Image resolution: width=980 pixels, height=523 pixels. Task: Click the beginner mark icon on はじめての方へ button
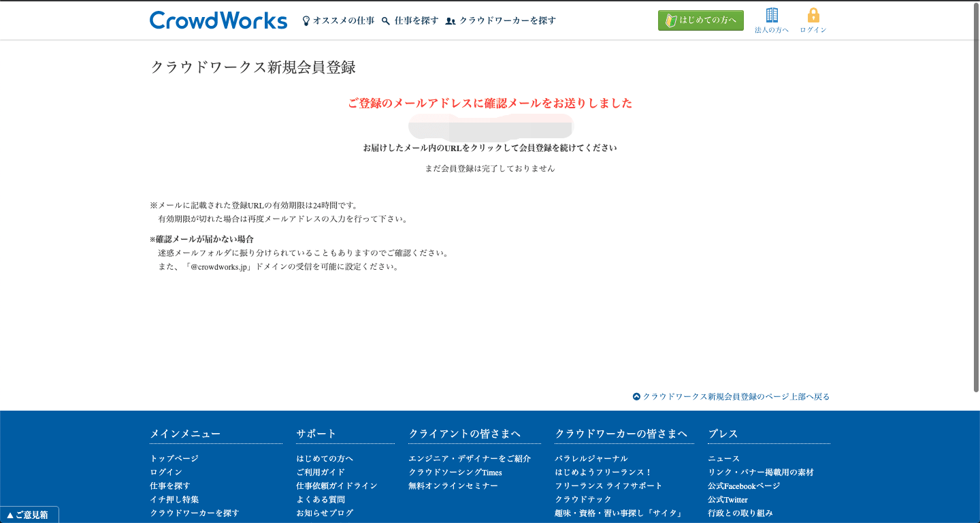tap(670, 20)
